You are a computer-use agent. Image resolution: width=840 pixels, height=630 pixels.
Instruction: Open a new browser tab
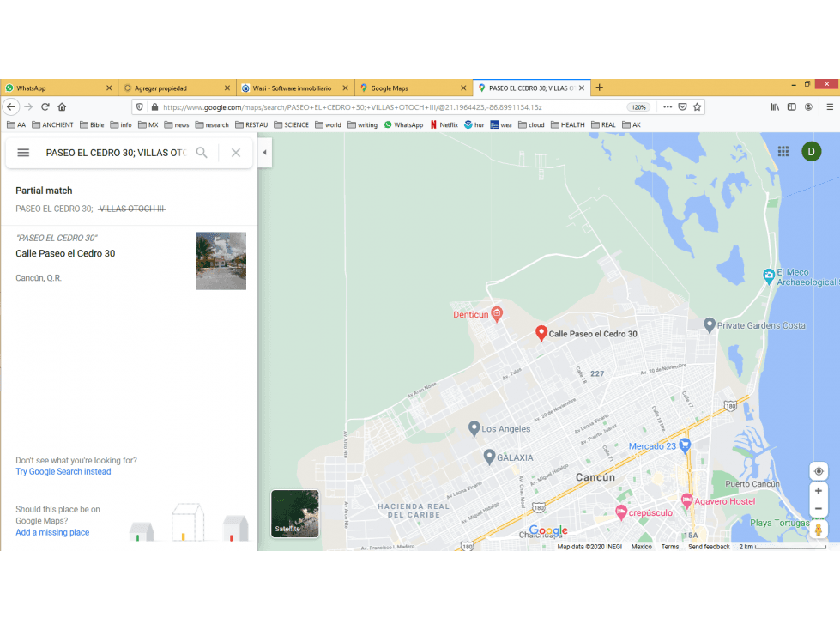tap(600, 88)
